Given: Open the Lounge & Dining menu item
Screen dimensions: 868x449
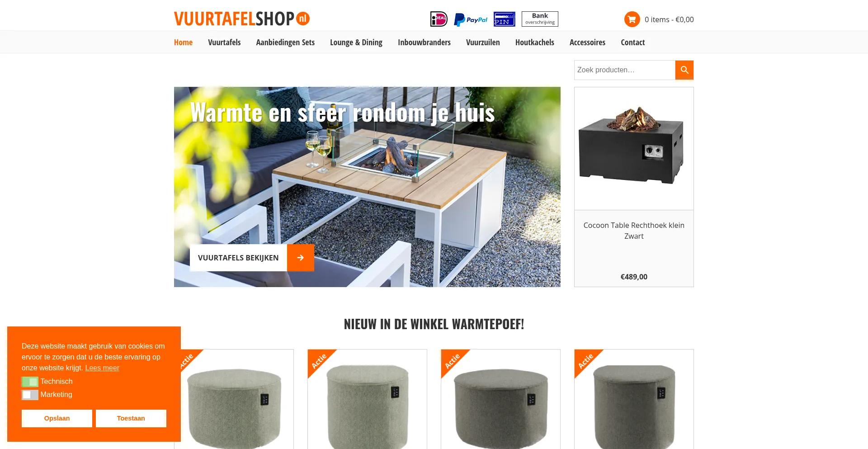Looking at the screenshot, I should [x=356, y=42].
